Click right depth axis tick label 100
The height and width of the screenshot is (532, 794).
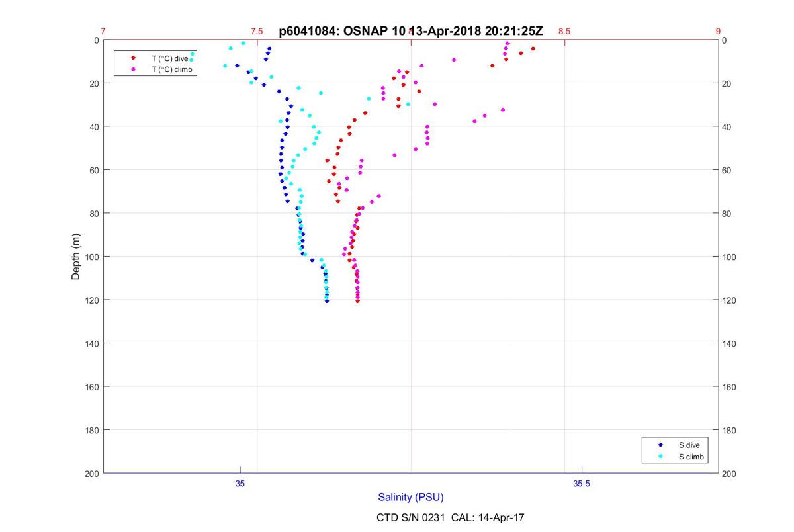click(x=729, y=257)
